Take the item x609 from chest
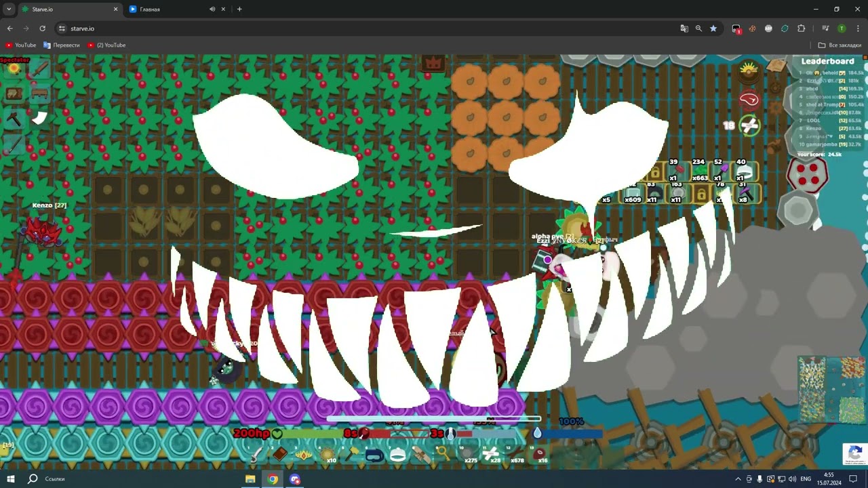This screenshot has height=488, width=868. (x=632, y=195)
